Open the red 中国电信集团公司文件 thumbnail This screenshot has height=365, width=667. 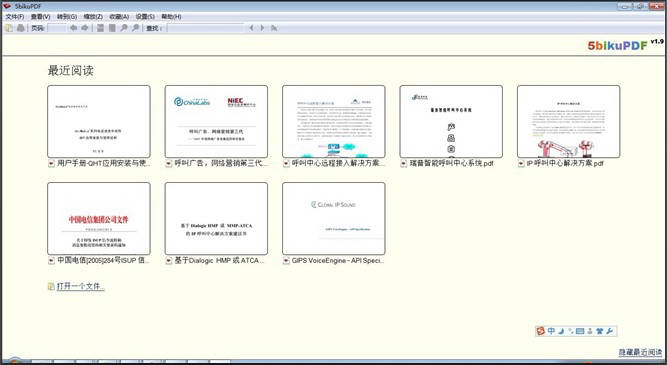[x=99, y=219]
